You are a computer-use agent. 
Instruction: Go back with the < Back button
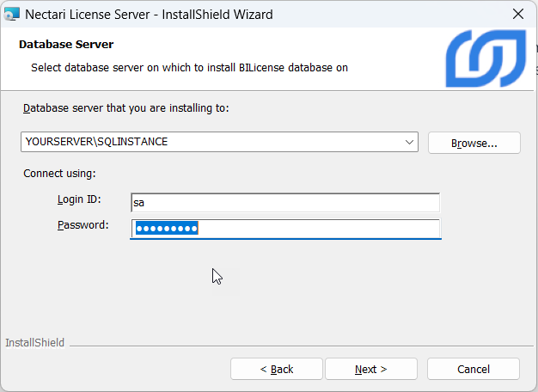click(x=276, y=369)
